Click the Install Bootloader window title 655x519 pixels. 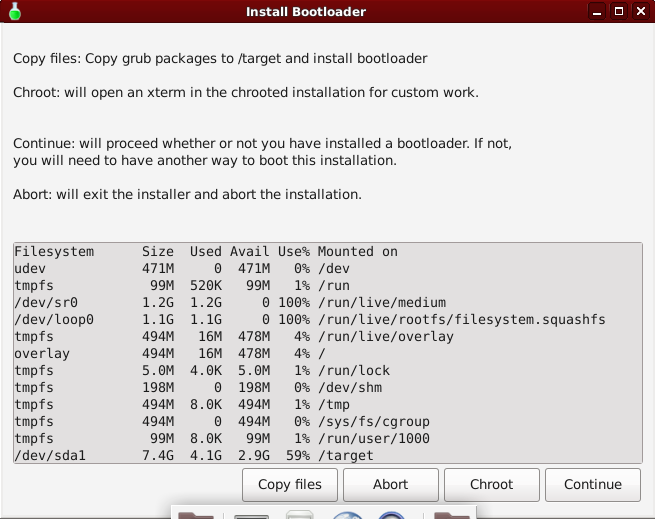point(306,12)
